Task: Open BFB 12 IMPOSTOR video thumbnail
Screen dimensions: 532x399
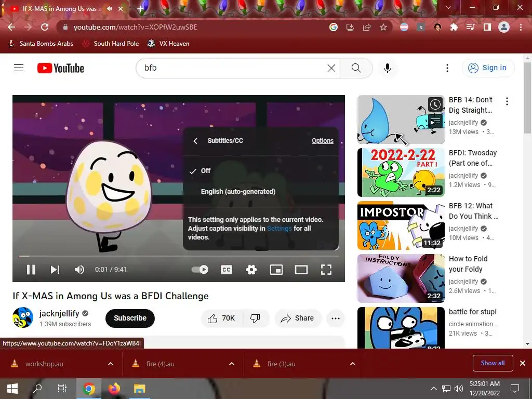Action: pyautogui.click(x=401, y=225)
